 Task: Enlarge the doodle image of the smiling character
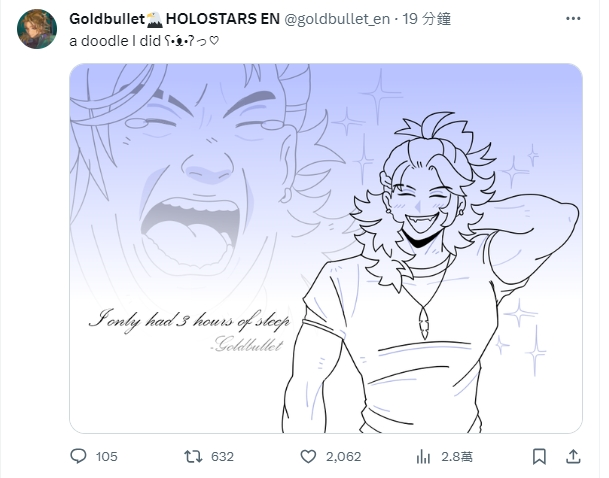(326, 248)
